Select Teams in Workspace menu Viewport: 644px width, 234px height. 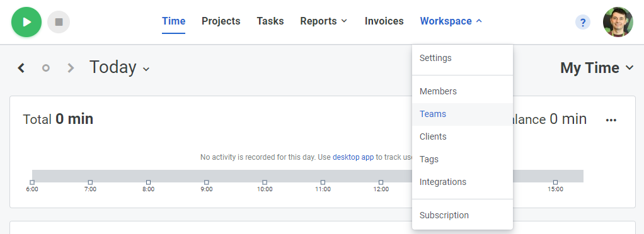click(463, 114)
